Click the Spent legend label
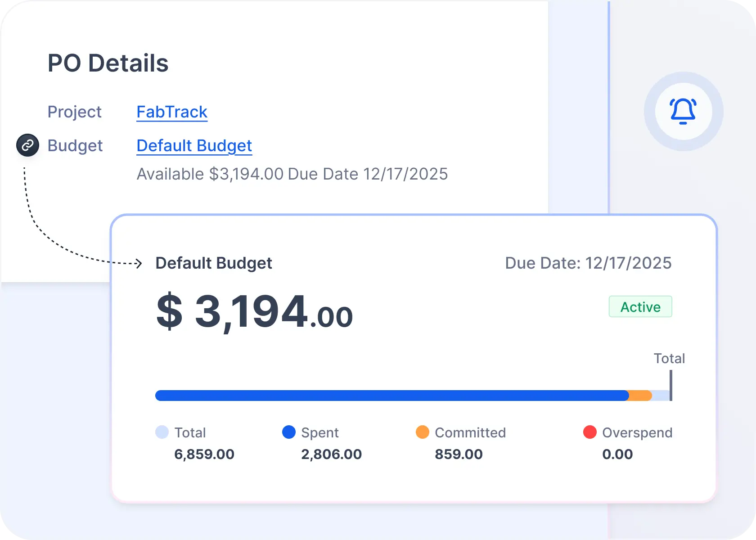The width and height of the screenshot is (756, 540). (x=320, y=433)
